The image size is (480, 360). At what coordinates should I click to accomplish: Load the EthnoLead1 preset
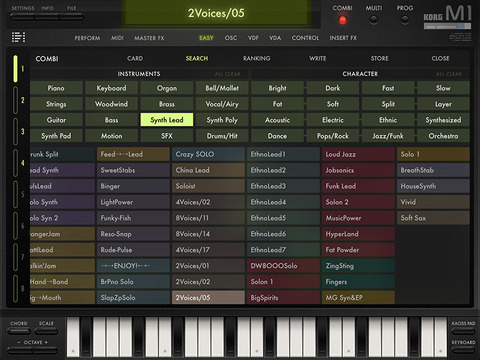[x=283, y=154]
